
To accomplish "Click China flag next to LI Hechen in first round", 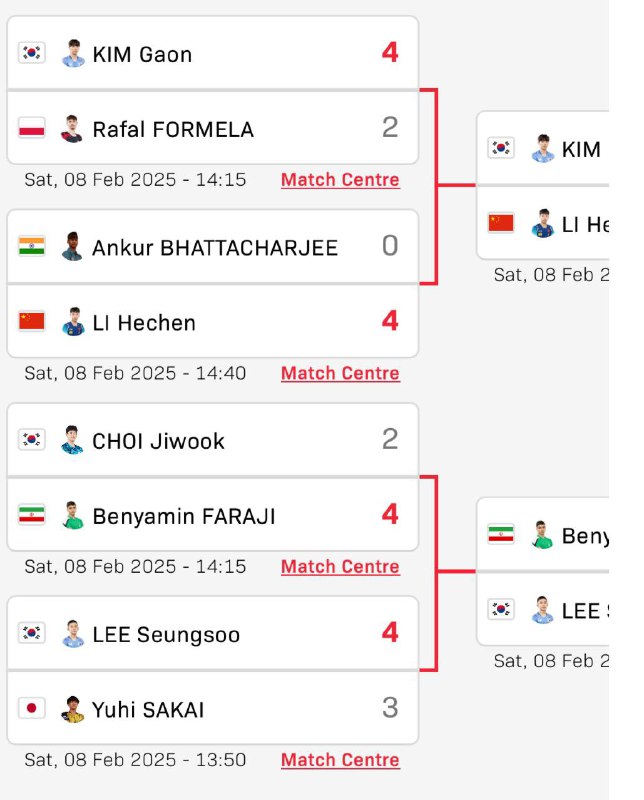I will [x=32, y=321].
